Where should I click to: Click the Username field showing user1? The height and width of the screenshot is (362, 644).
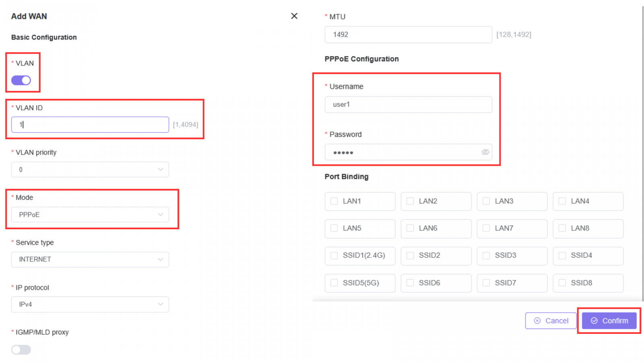408,105
